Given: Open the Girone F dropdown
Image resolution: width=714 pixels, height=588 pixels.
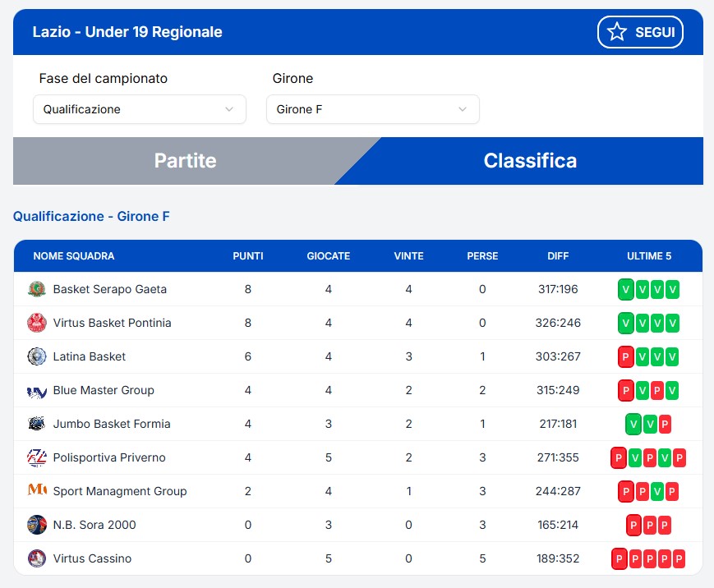Looking at the screenshot, I should tap(372, 109).
